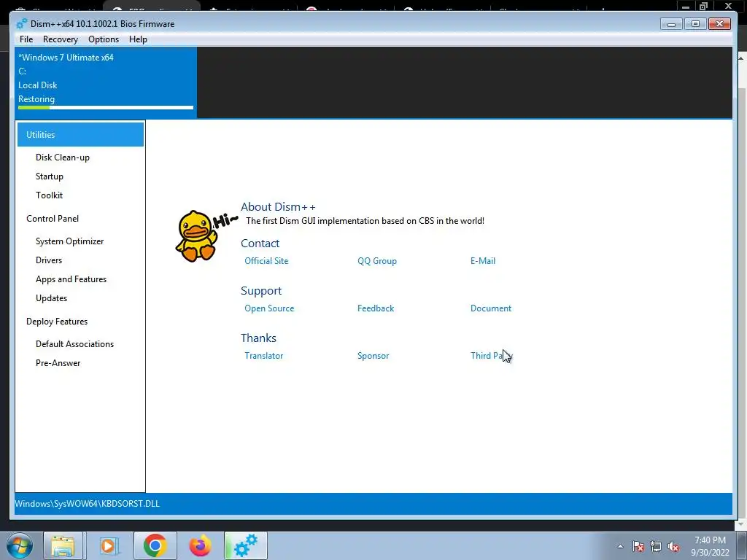The width and height of the screenshot is (747, 560).
Task: Select the Utilities section header
Action: [x=80, y=135]
